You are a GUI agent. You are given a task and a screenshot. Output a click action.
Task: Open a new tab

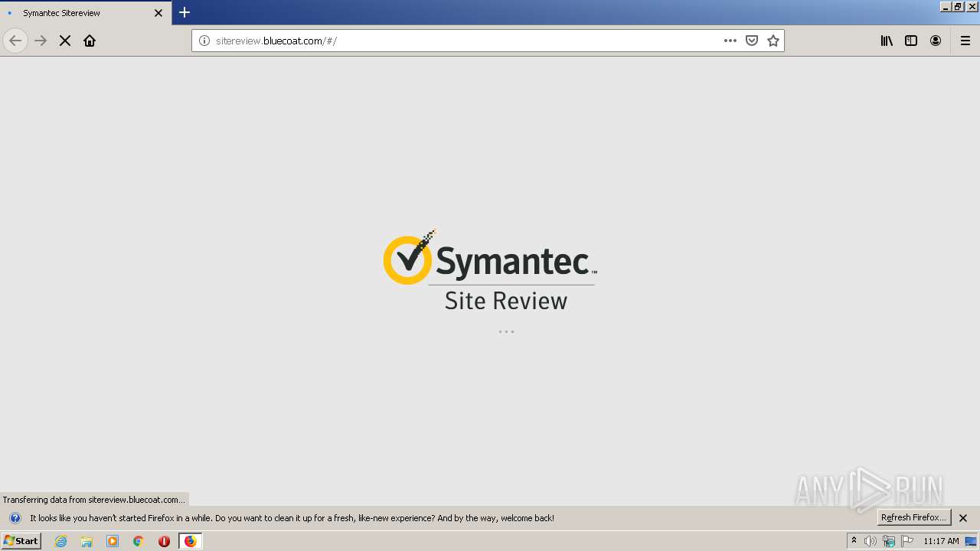185,12
